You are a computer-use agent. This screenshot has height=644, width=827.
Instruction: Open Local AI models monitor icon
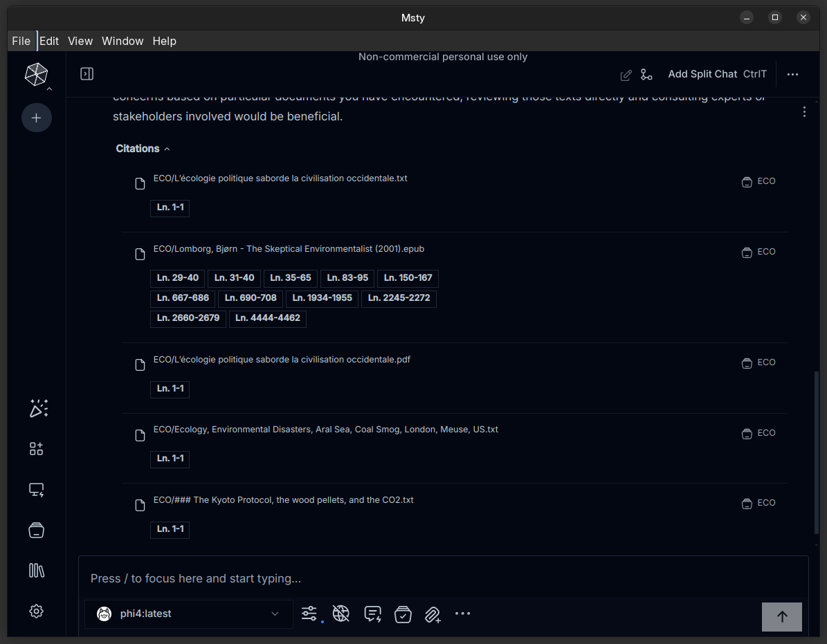point(37,490)
